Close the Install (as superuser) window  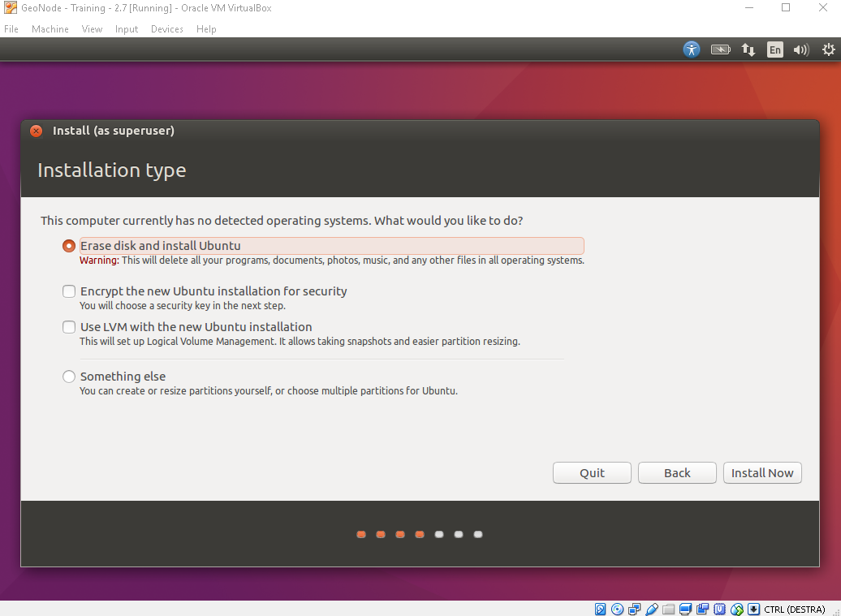pos(36,131)
